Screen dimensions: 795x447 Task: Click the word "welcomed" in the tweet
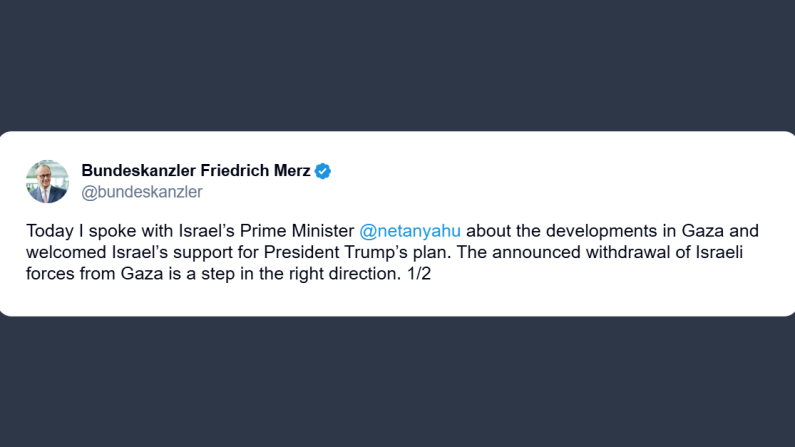click(x=65, y=251)
